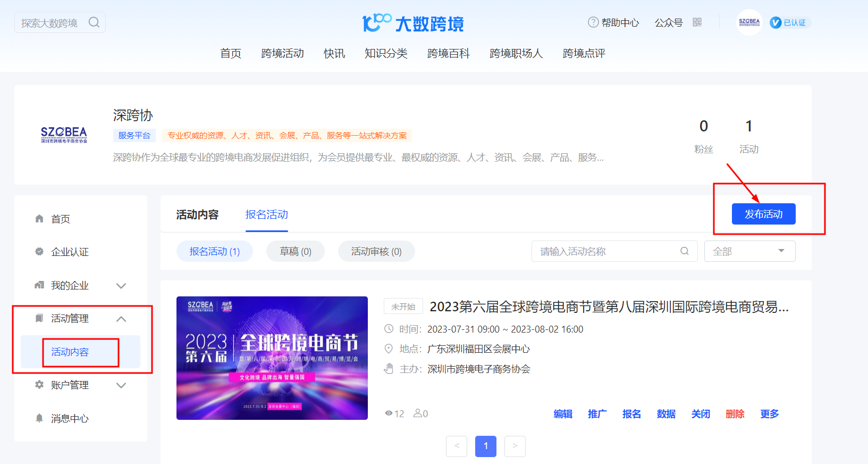The height and width of the screenshot is (464, 868).
Task: Click the bell icon beside 消息中心
Action: click(39, 418)
